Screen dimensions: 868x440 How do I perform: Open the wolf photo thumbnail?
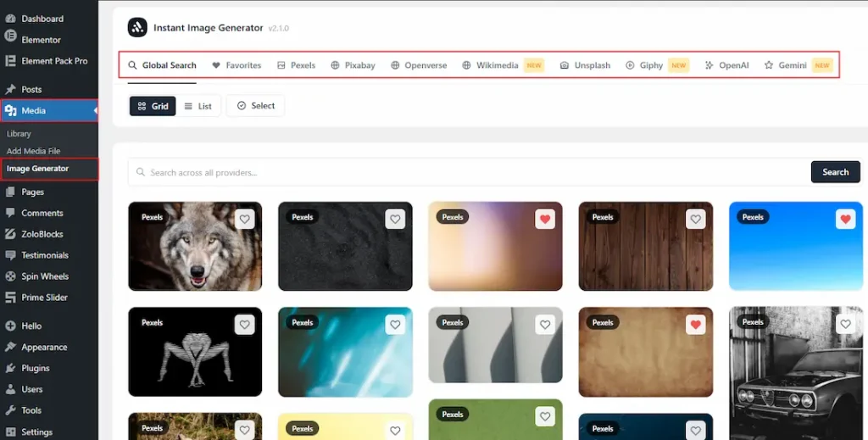pos(195,247)
